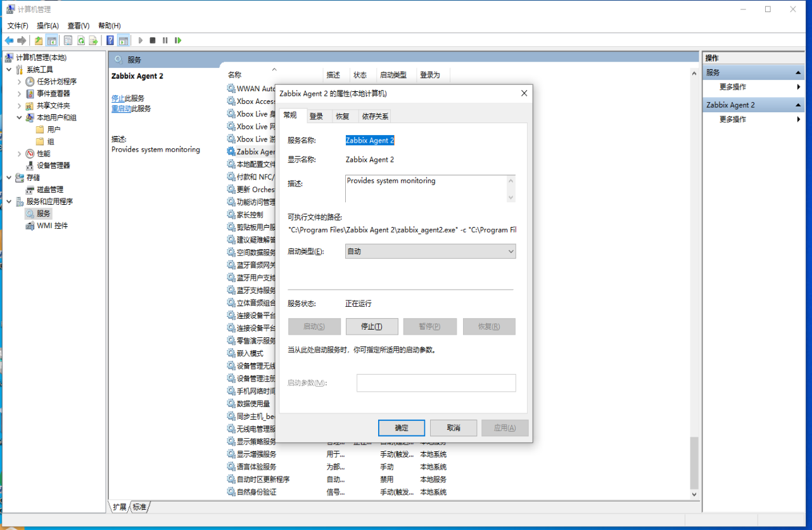
Task: Click the Restart service toolbar icon
Action: click(178, 41)
